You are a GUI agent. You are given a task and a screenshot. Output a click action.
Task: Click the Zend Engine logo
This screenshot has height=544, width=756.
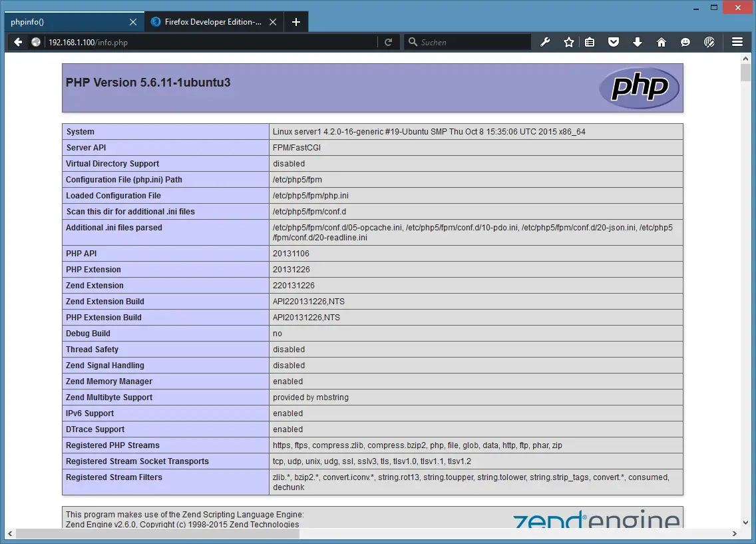[596, 519]
